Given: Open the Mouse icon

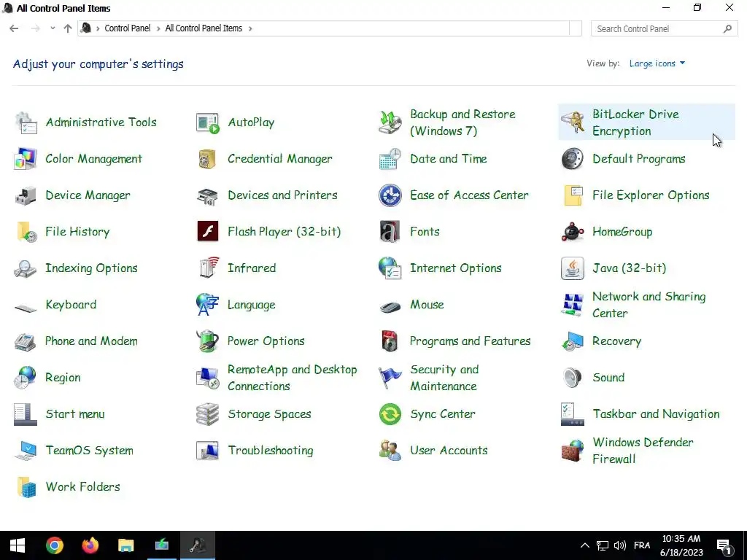Looking at the screenshot, I should (x=390, y=307).
